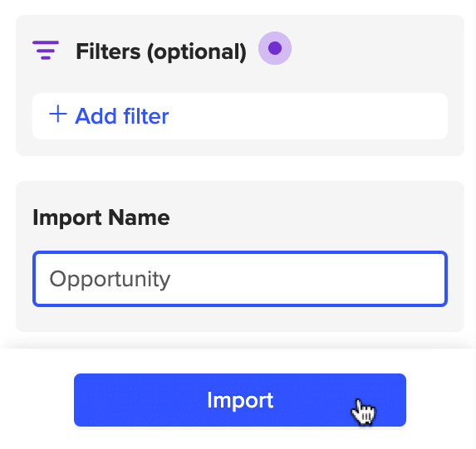Click the pulsing purple hint dot
The width and height of the screenshot is (476, 449).
[275, 48]
